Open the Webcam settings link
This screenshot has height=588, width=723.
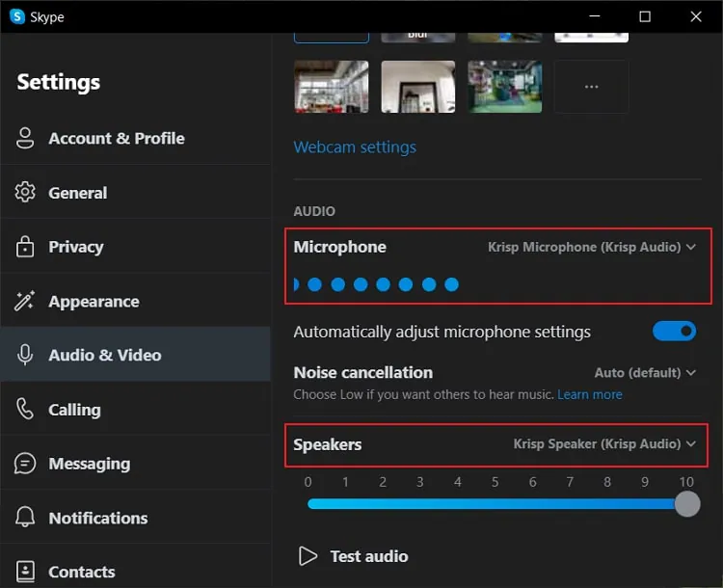tap(355, 147)
